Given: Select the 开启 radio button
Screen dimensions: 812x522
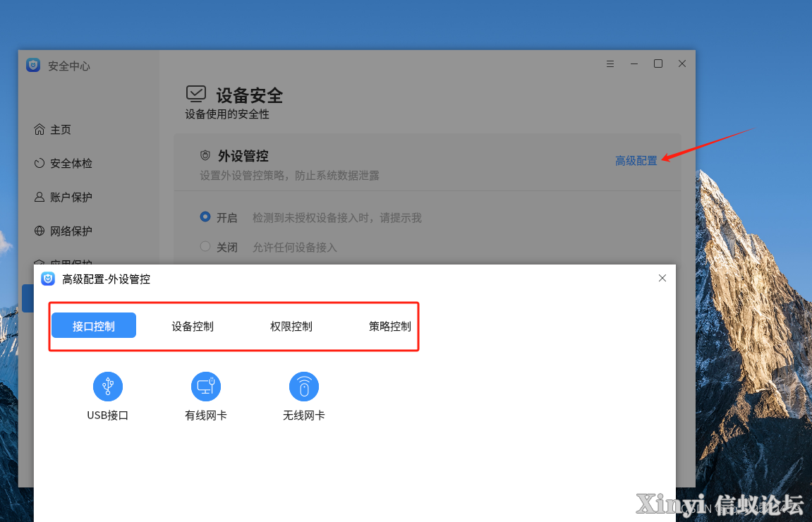Looking at the screenshot, I should pos(205,217).
